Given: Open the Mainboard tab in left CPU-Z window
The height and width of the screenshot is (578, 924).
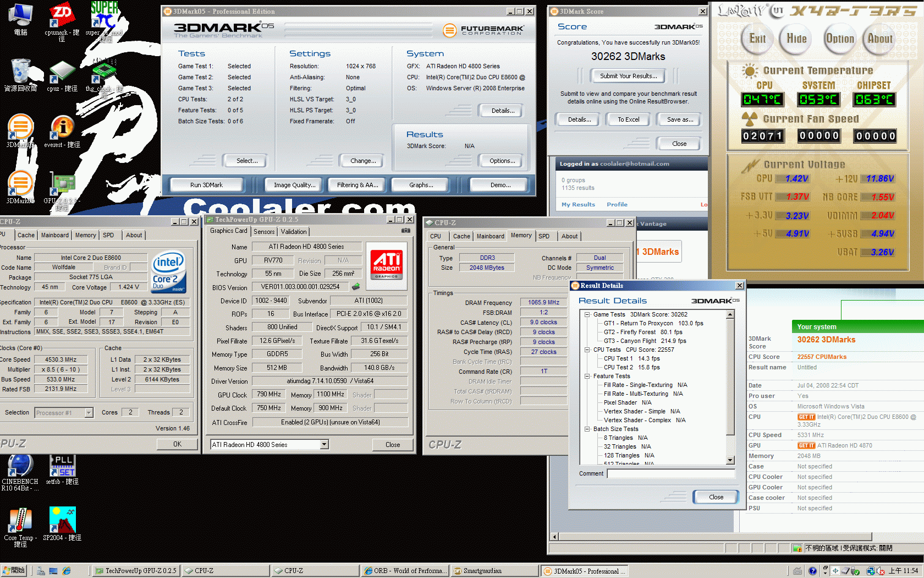Looking at the screenshot, I should pos(55,235).
